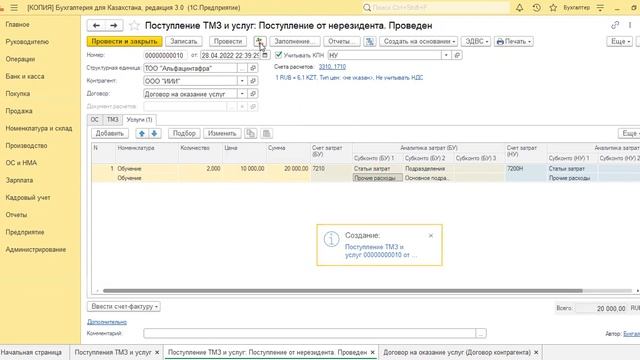Add a row with Добавить
Screen dimensions: 640x360
pos(109,133)
